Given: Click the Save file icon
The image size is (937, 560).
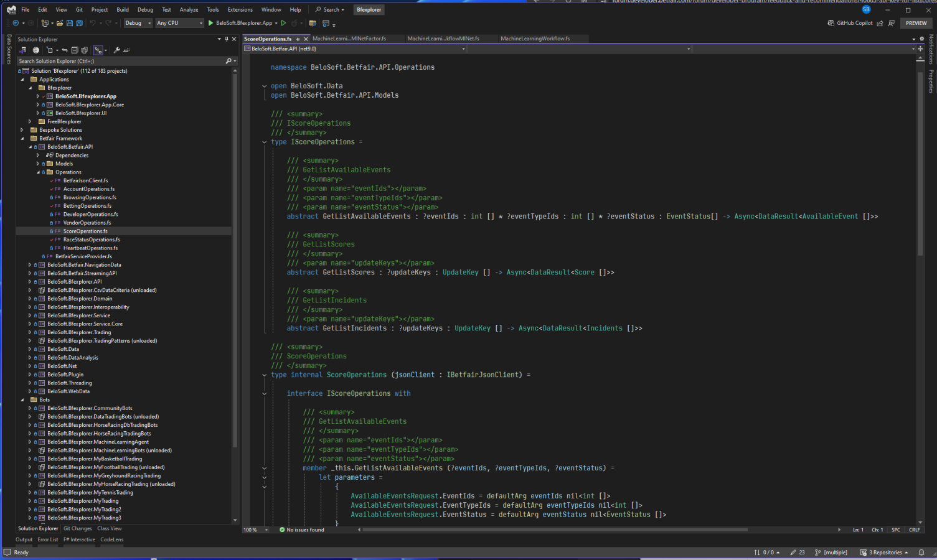Looking at the screenshot, I should point(70,23).
